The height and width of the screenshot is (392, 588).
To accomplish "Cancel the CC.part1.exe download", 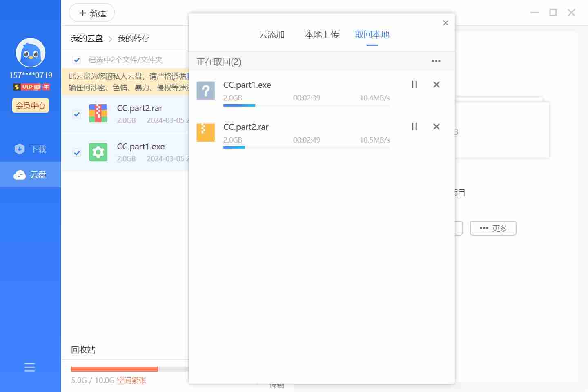I will click(x=437, y=85).
